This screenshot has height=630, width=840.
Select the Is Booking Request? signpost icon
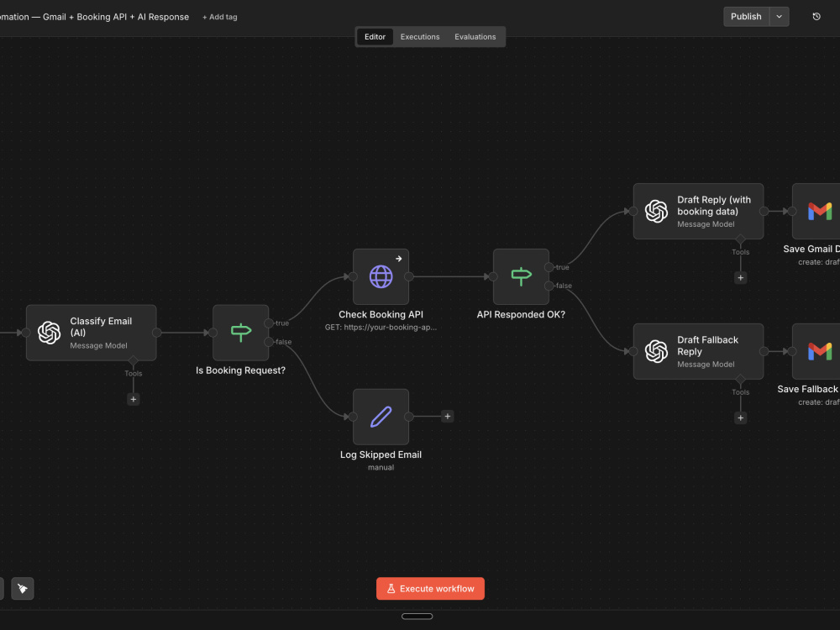coord(240,332)
